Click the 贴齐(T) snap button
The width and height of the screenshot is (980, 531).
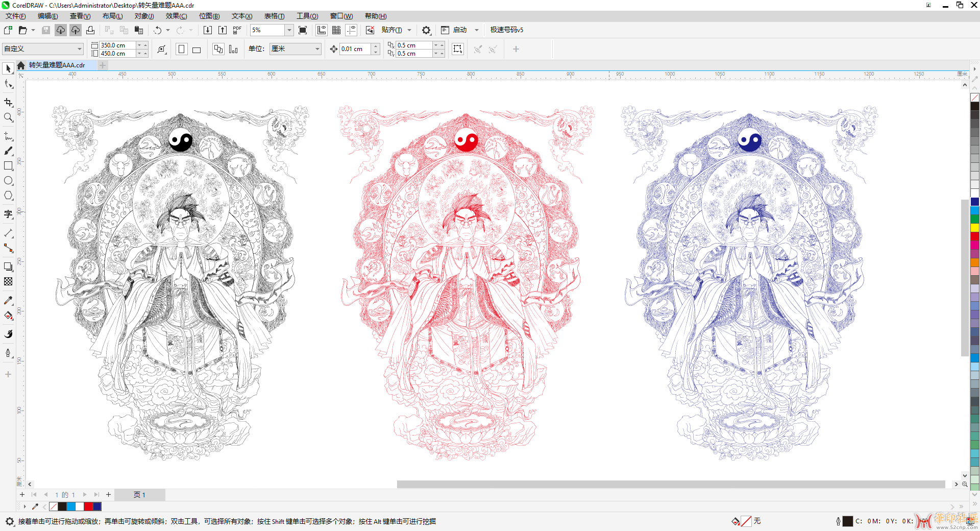tap(391, 30)
